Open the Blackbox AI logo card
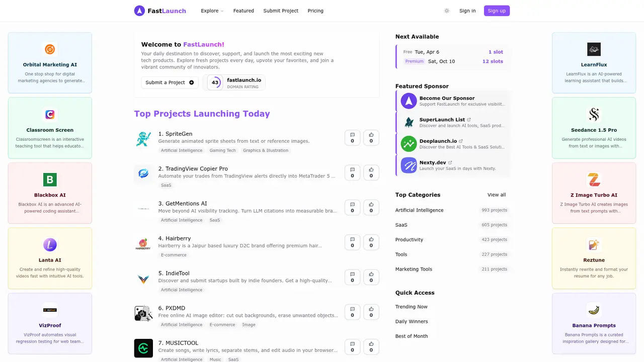 point(50,193)
